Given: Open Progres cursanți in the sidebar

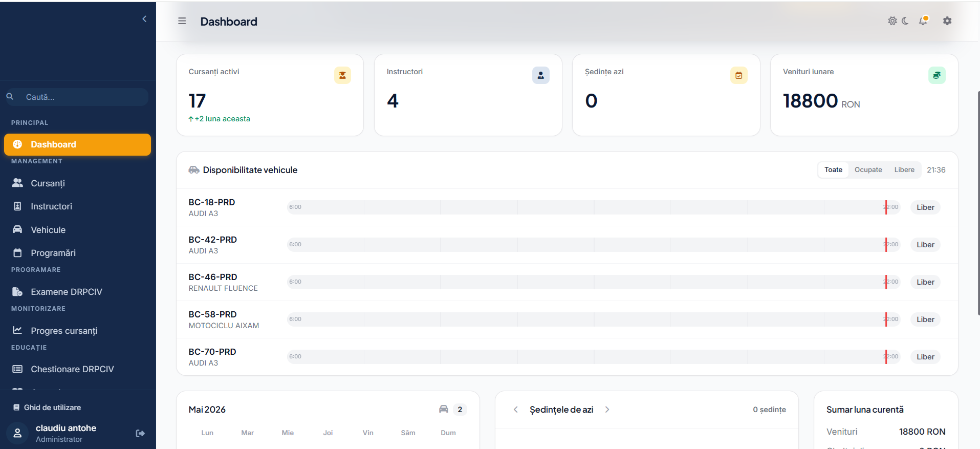Looking at the screenshot, I should 77,331.
